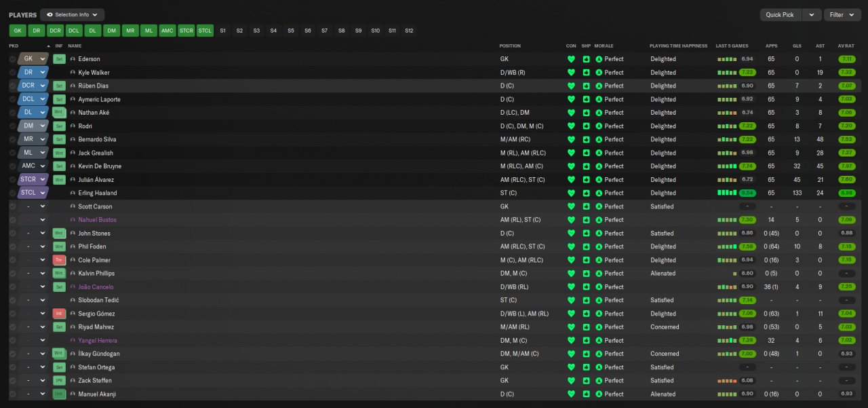Click the Set status icon beside Aymeric Laporte
This screenshot has height=408, width=868.
(x=59, y=99)
